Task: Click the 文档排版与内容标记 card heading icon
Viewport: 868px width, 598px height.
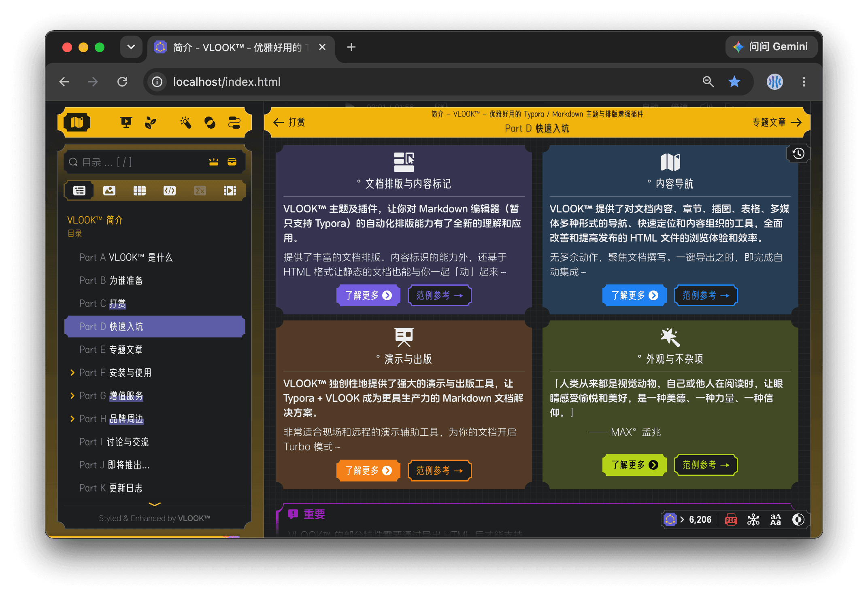Action: pos(404,162)
